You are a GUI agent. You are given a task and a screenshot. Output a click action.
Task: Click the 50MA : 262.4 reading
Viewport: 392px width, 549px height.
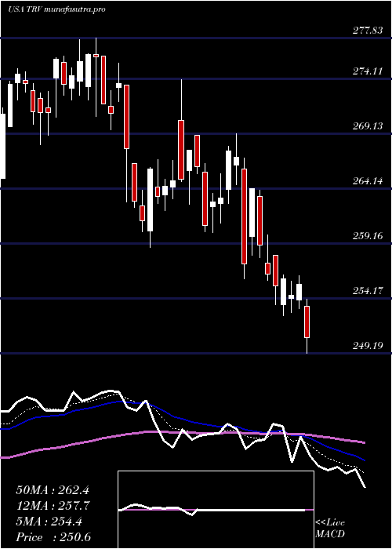click(53, 490)
